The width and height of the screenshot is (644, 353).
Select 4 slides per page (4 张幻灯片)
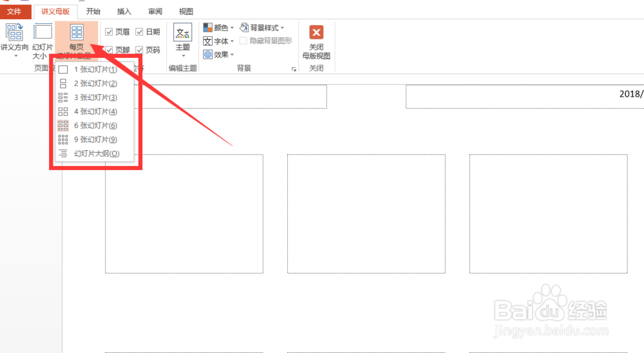95,111
